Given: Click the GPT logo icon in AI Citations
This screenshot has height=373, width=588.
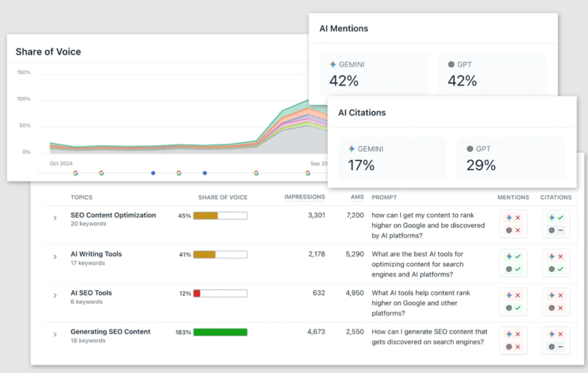Looking at the screenshot, I should (x=470, y=149).
